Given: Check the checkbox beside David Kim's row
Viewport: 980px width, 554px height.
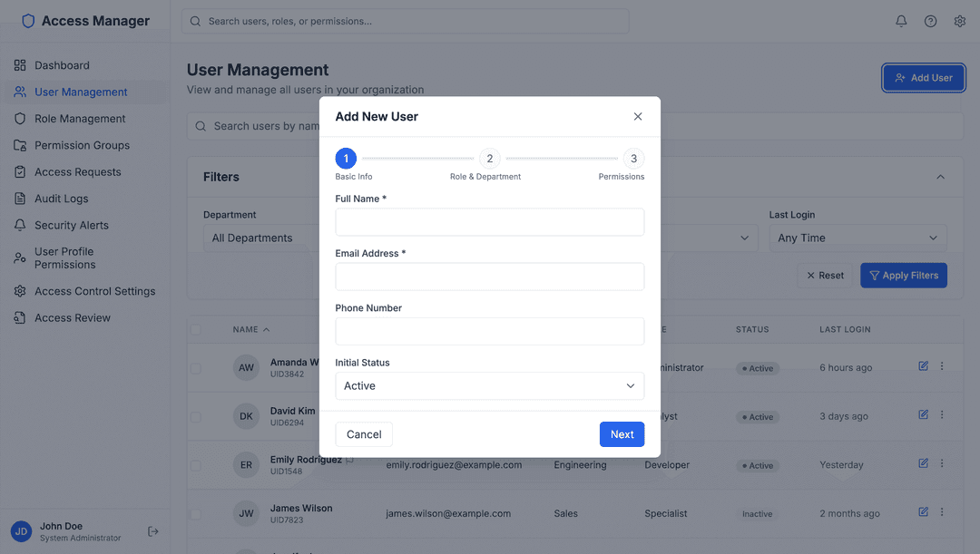Looking at the screenshot, I should (197, 415).
